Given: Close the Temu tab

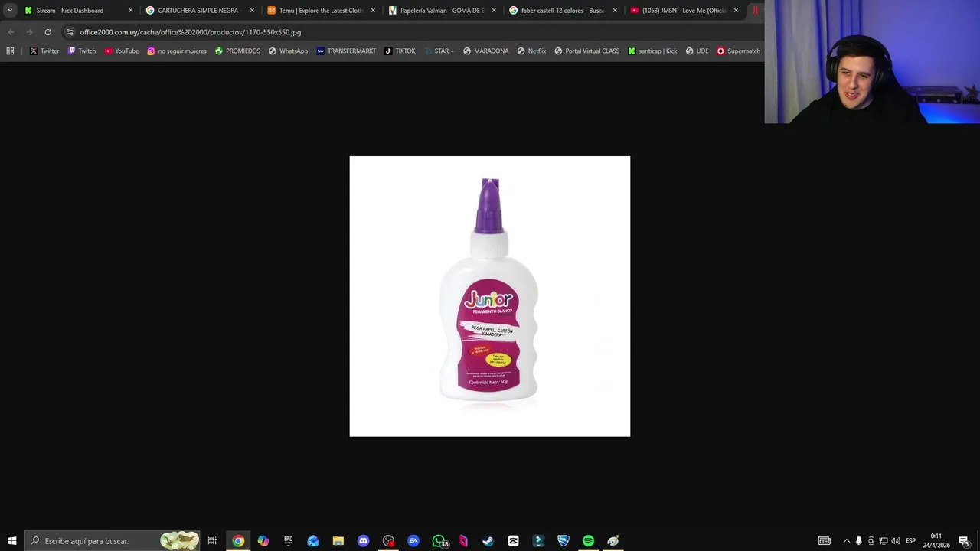Looking at the screenshot, I should [373, 11].
